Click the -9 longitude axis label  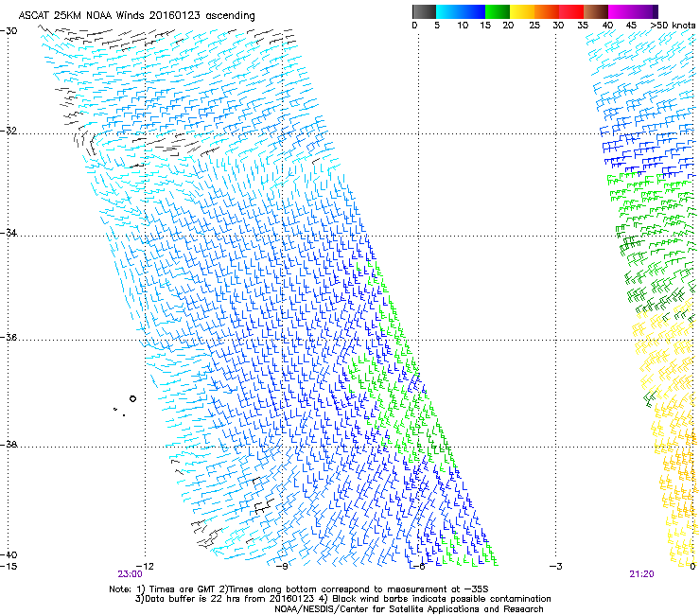[282, 567]
